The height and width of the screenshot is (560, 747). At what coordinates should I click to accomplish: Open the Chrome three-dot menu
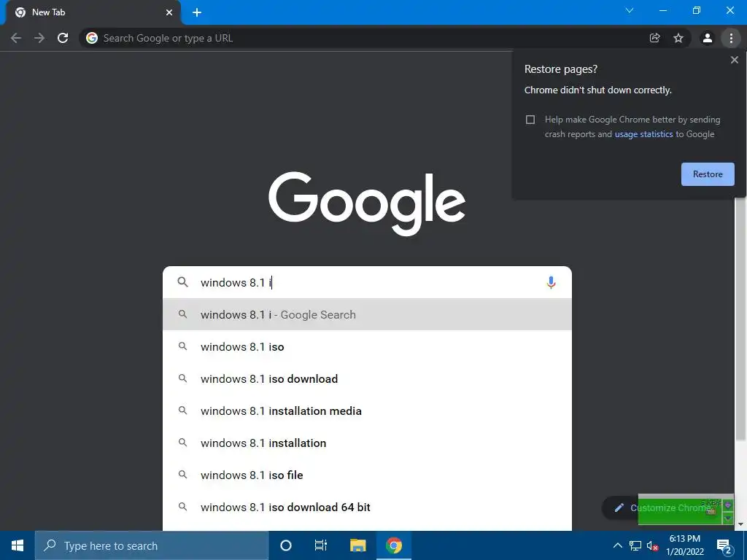tap(731, 38)
